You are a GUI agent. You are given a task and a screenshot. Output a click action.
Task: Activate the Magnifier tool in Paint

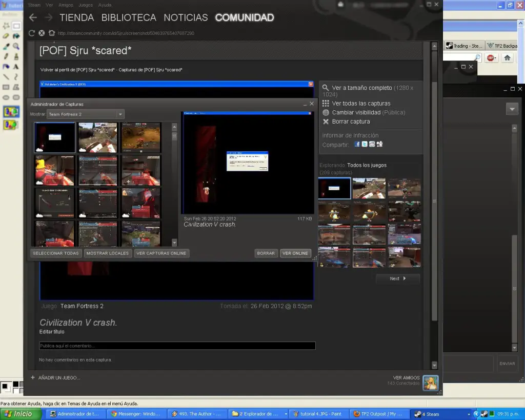pos(16,46)
